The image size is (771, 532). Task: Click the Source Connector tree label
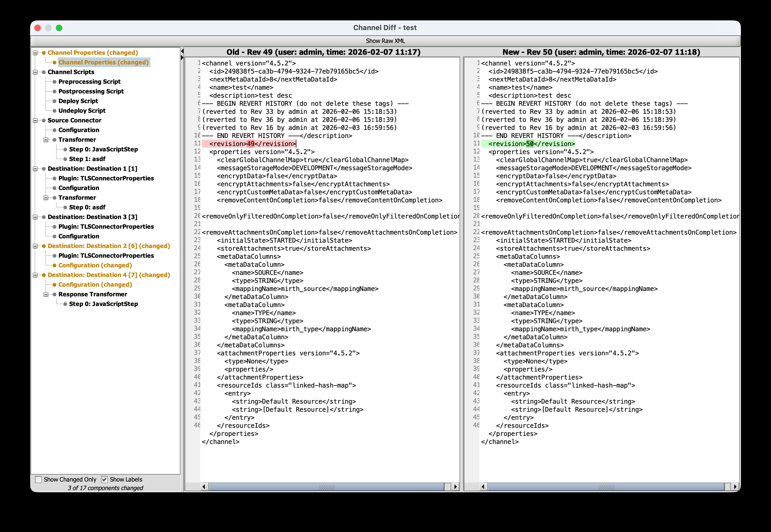[74, 120]
